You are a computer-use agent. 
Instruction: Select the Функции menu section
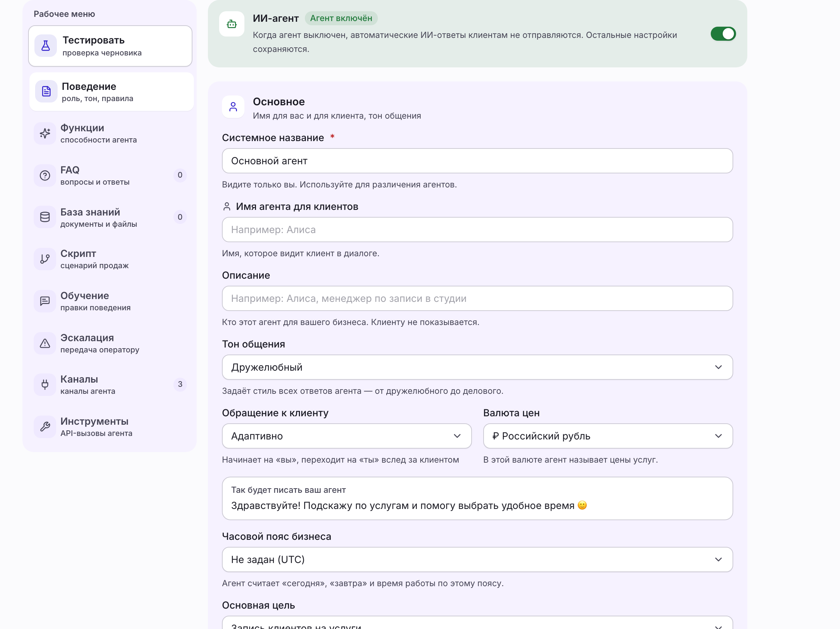[110, 133]
